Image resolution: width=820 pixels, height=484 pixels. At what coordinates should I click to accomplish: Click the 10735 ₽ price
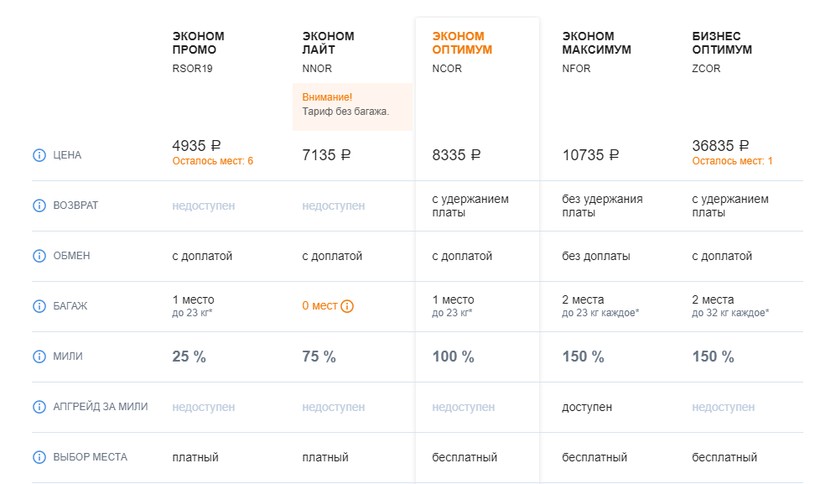[590, 155]
